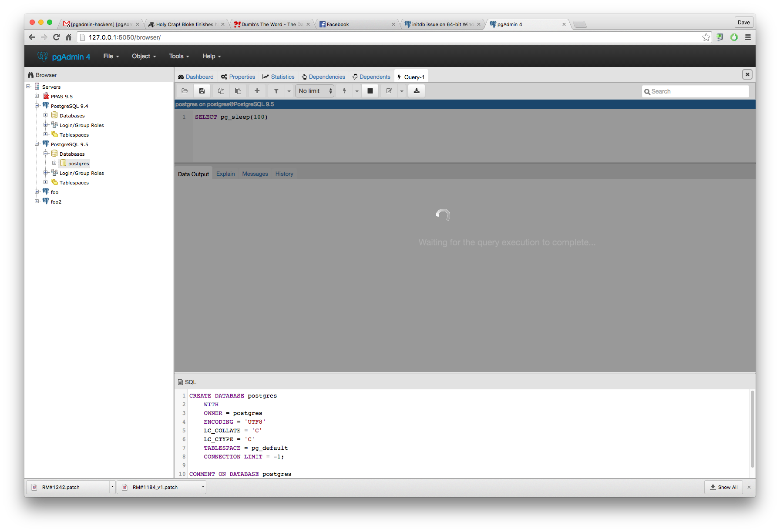Click Show All downloads button
780x532 pixels.
(x=724, y=487)
